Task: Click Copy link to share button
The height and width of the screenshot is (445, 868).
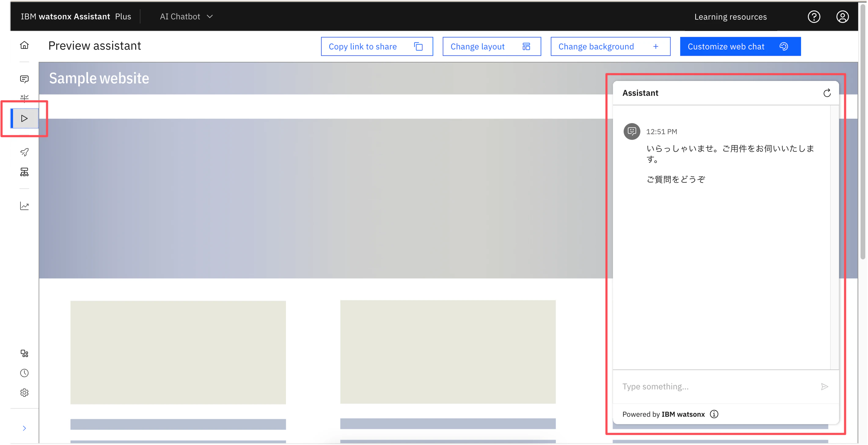Action: pos(377,46)
